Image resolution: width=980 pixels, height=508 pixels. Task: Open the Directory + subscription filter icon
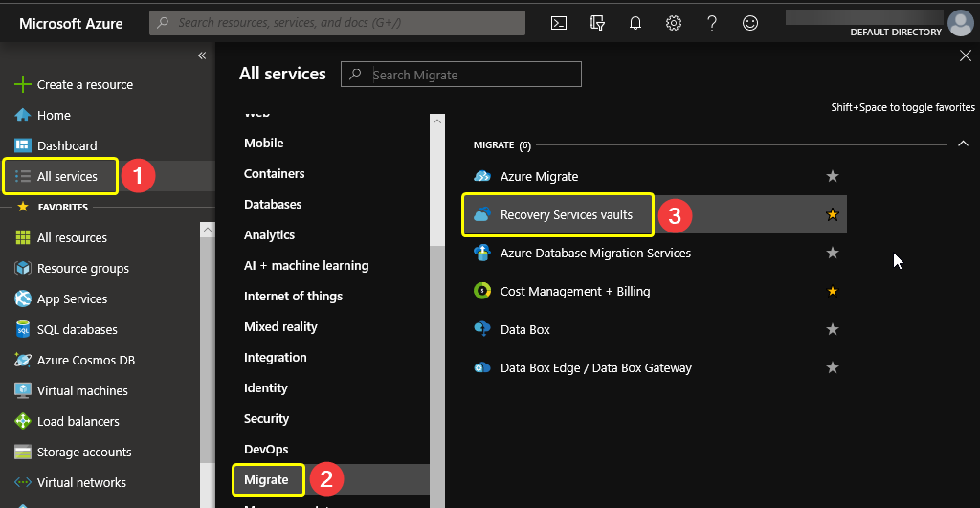click(597, 23)
